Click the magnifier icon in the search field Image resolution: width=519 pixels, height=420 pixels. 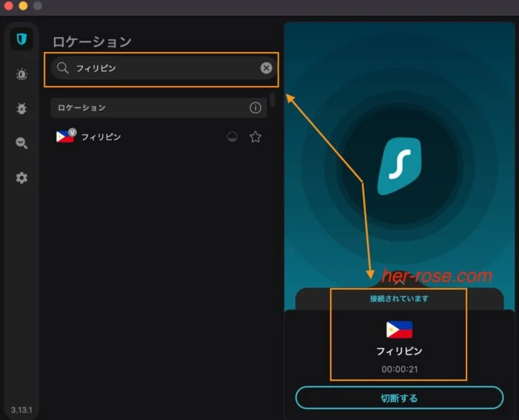pyautogui.click(x=62, y=68)
